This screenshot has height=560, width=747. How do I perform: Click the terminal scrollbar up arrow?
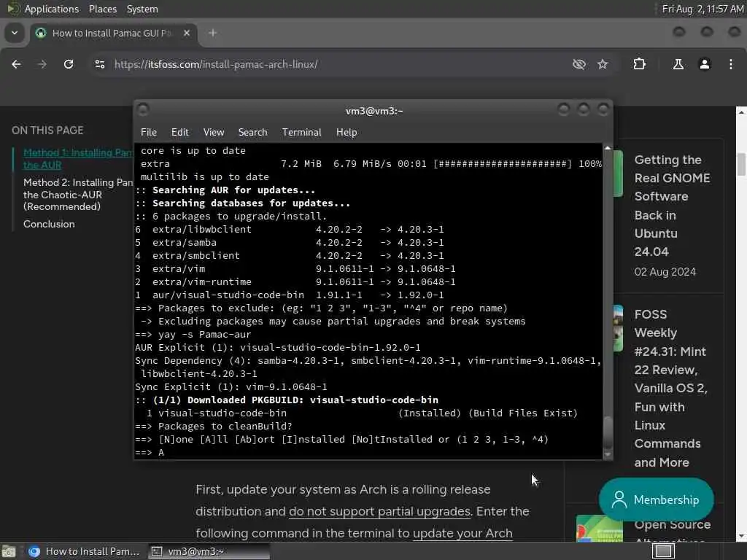pos(608,147)
